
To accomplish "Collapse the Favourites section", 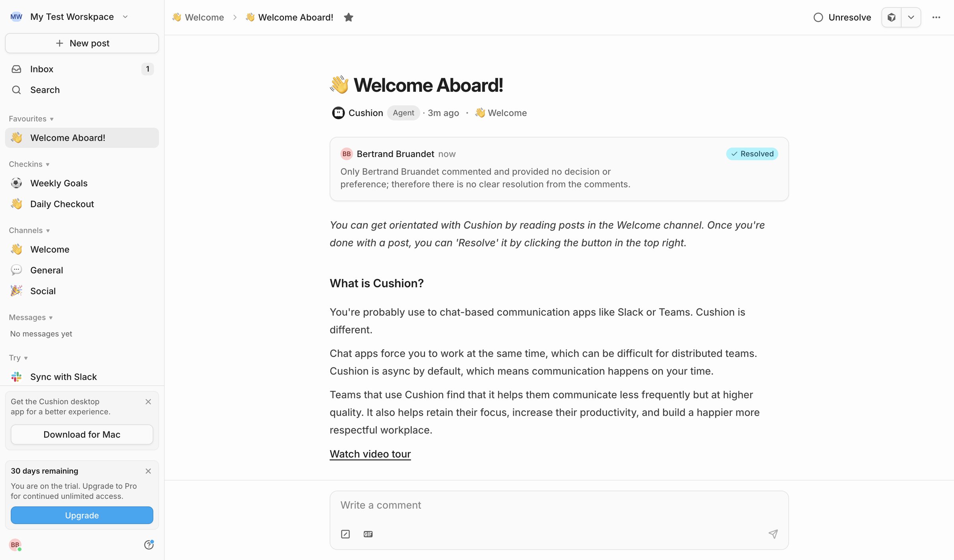I will coord(31,118).
